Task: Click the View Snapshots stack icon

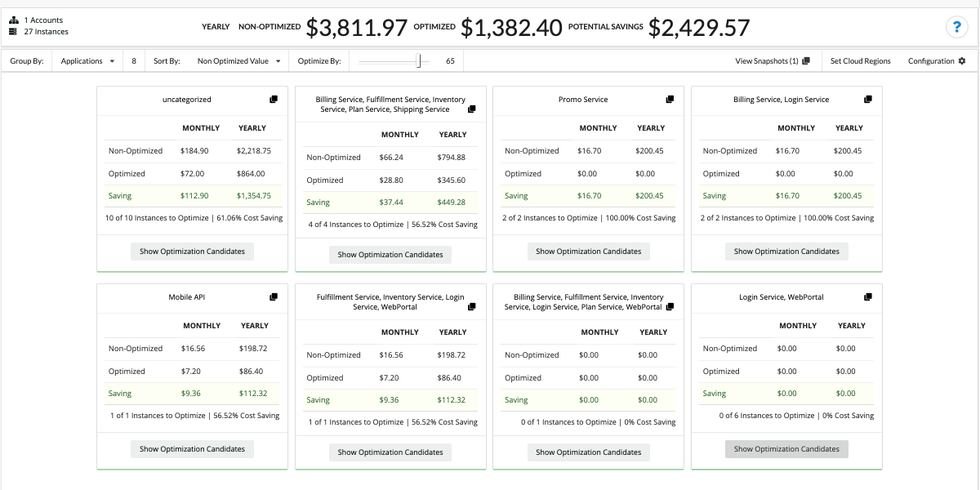Action: coord(806,61)
